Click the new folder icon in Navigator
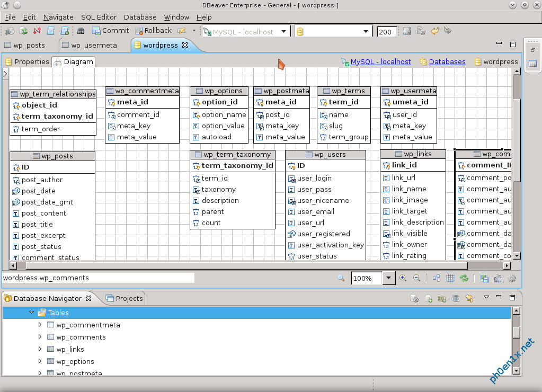 (442, 298)
